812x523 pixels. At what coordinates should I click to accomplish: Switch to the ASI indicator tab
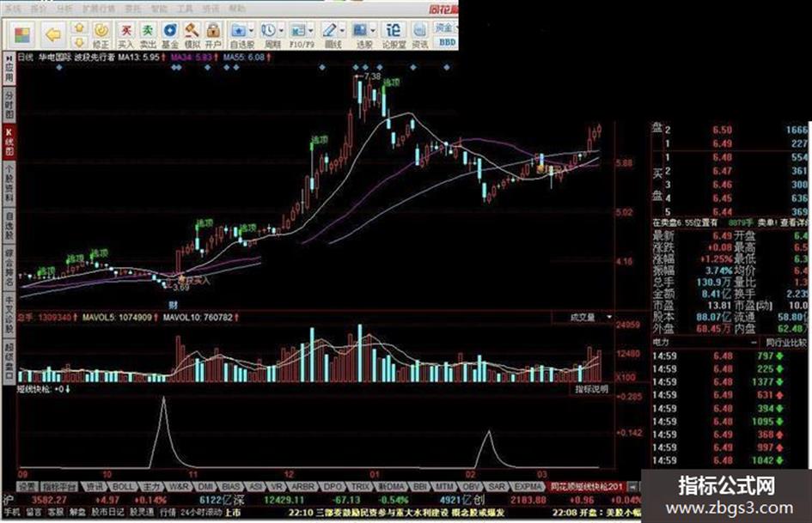pyautogui.click(x=256, y=487)
